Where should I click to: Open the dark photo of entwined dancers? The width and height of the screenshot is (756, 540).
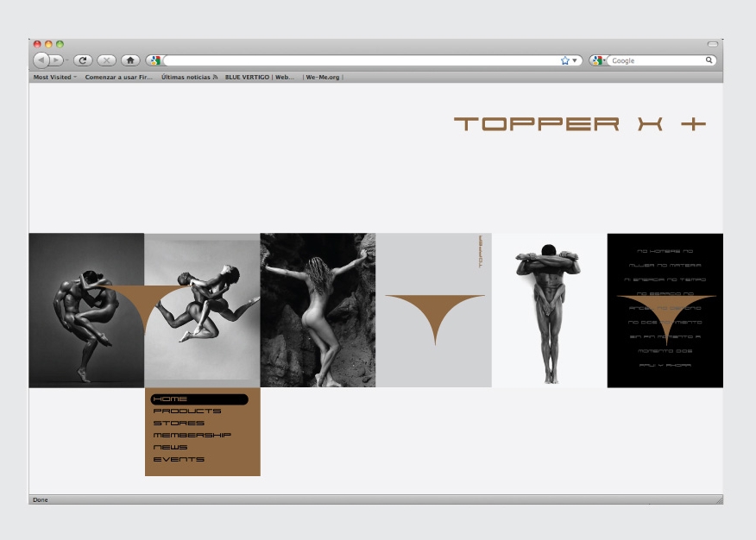(86, 311)
